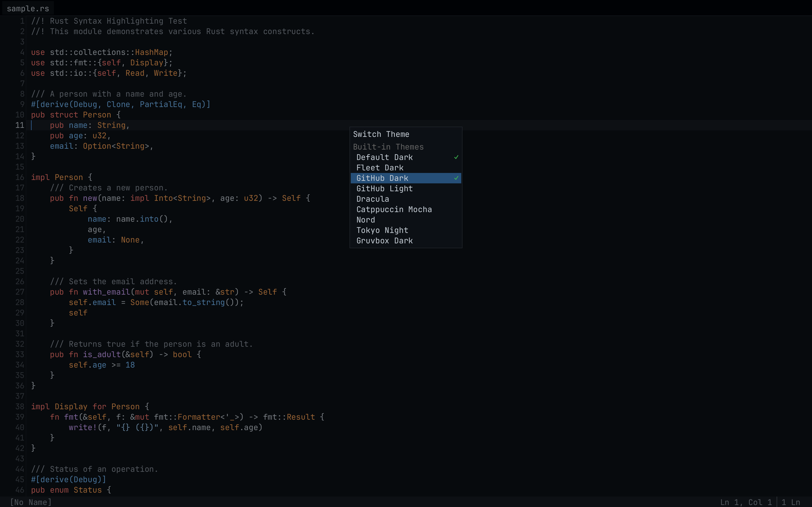This screenshot has width=812, height=507.
Task: Click the 1 Ln status item
Action: [791, 502]
